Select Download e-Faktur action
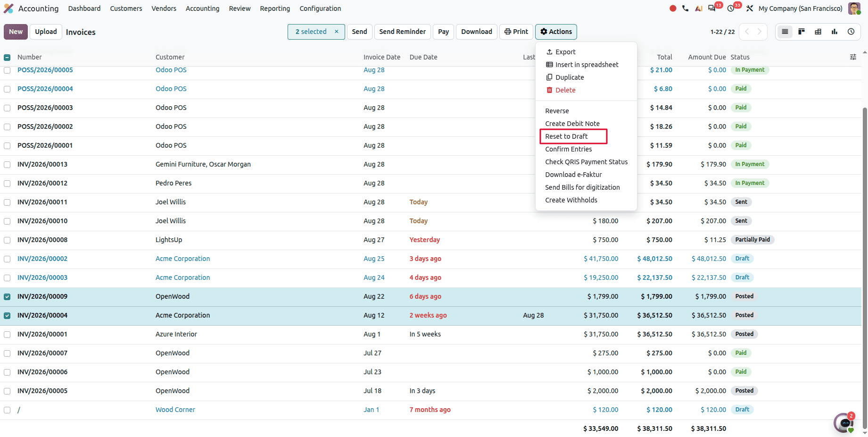Screen dimensions: 868x437 click(x=586, y=175)
